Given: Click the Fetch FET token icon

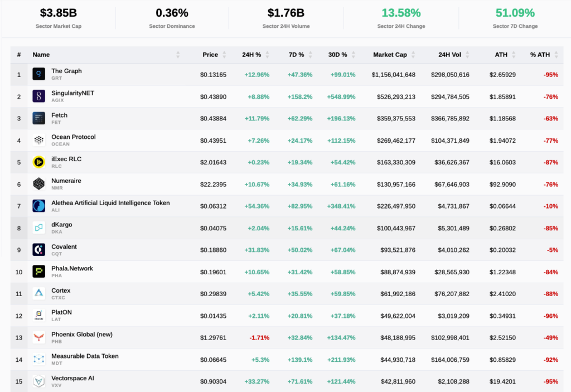Looking at the screenshot, I should pyautogui.click(x=38, y=118).
